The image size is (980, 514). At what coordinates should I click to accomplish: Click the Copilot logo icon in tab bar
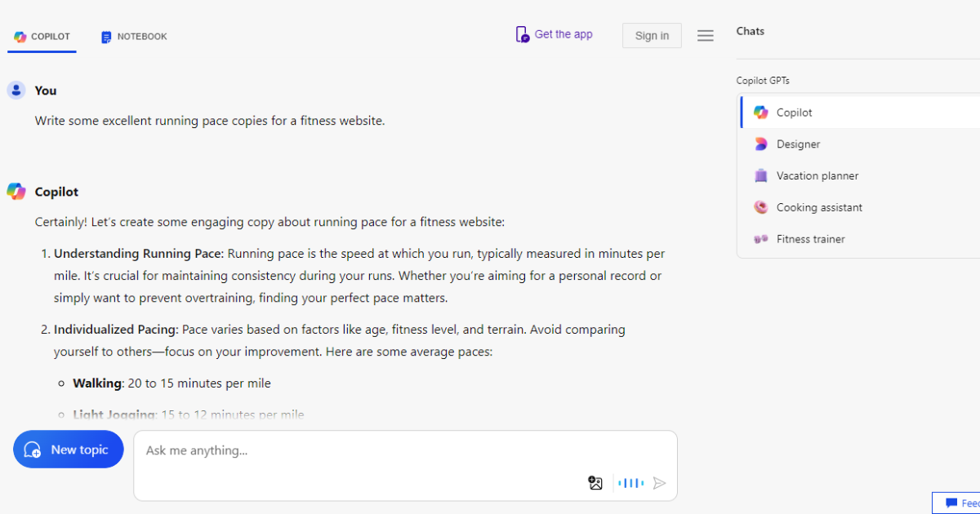pos(20,37)
